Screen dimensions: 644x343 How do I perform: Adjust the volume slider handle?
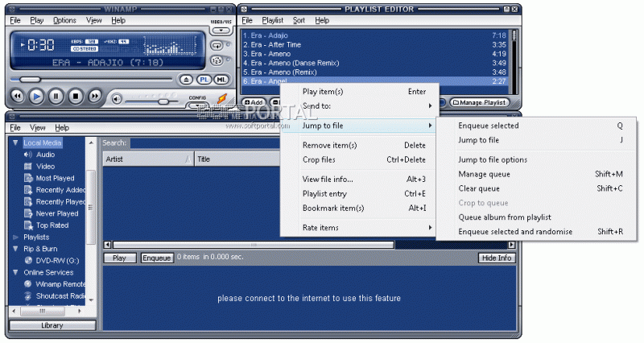pos(163,101)
